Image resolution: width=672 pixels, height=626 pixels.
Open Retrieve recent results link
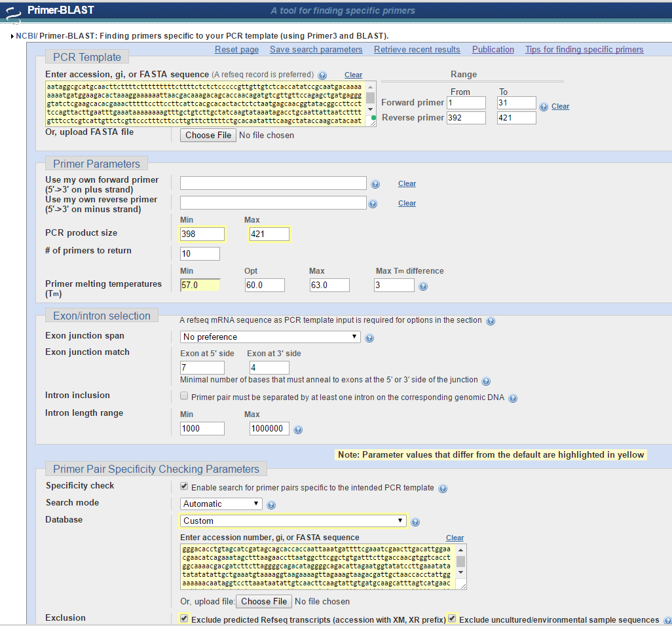coord(417,50)
